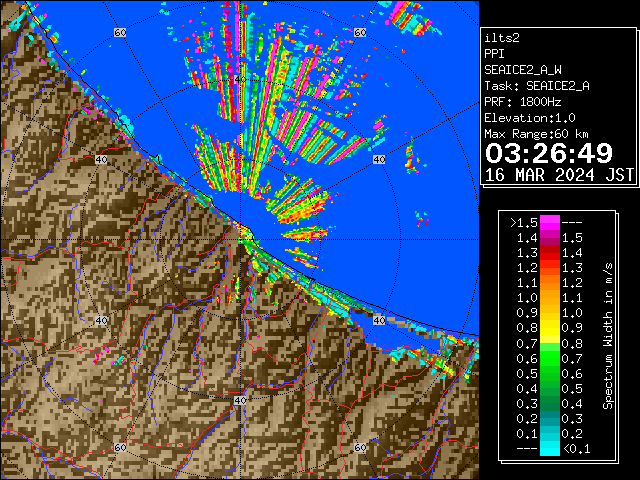Click the 40 km ring label due south

[x=240, y=400]
